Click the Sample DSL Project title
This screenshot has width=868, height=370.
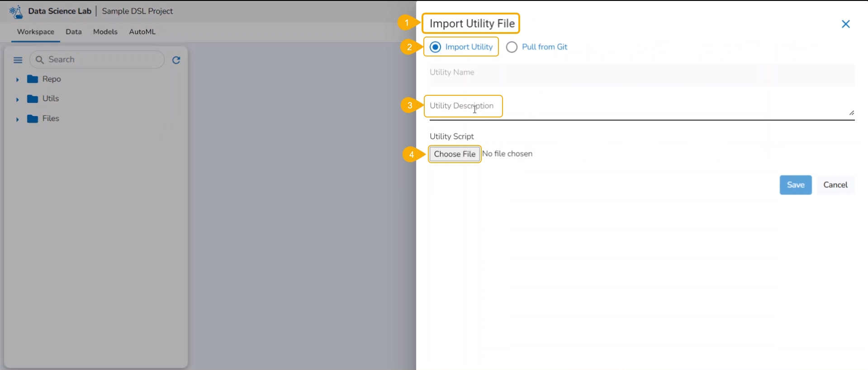(x=138, y=11)
